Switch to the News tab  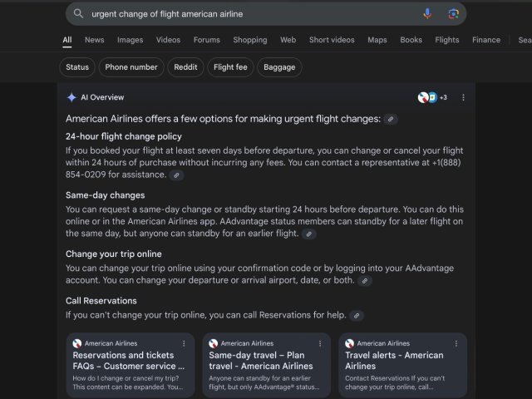pyautogui.click(x=94, y=40)
